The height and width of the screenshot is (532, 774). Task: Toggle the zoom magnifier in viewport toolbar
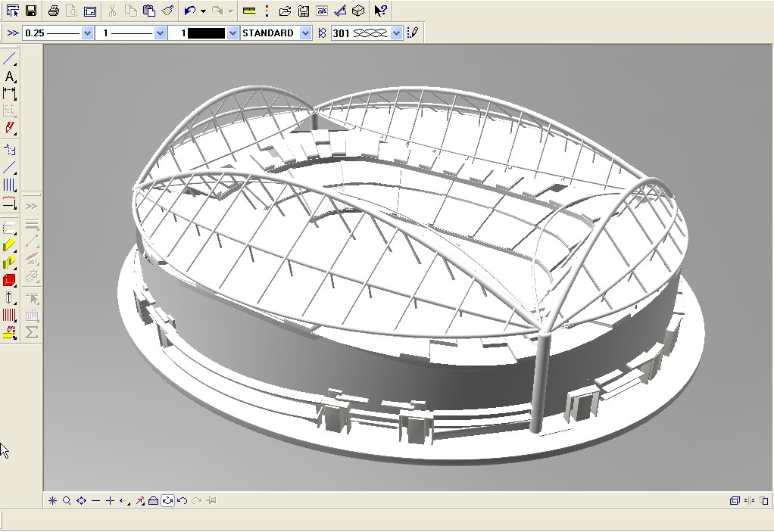pyautogui.click(x=67, y=501)
